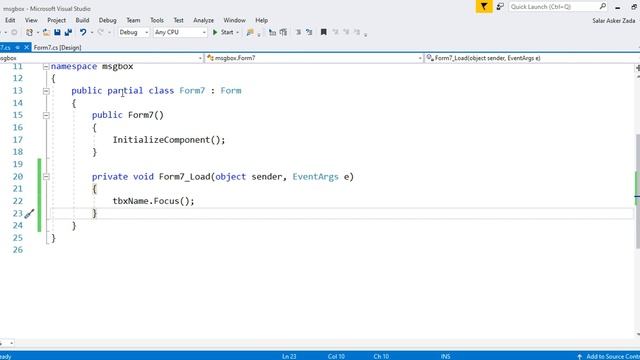640x360 pixels.
Task: Open the Team menu
Action: coord(133,20)
